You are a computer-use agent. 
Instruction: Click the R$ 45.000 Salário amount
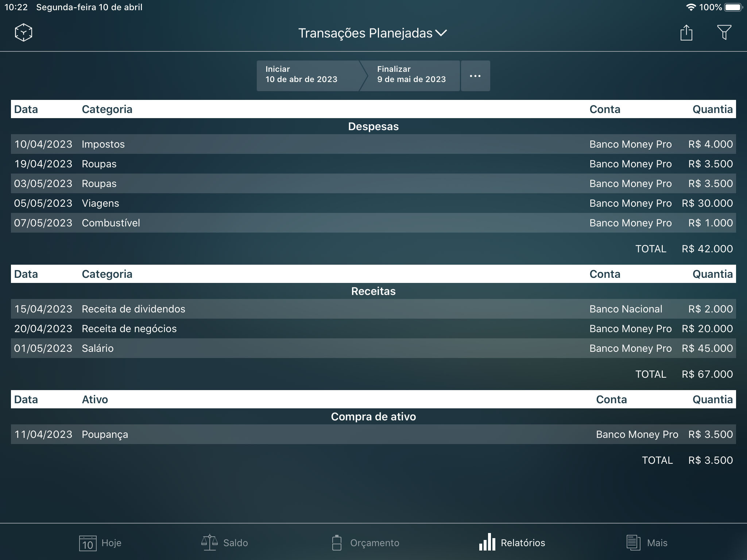[707, 348]
